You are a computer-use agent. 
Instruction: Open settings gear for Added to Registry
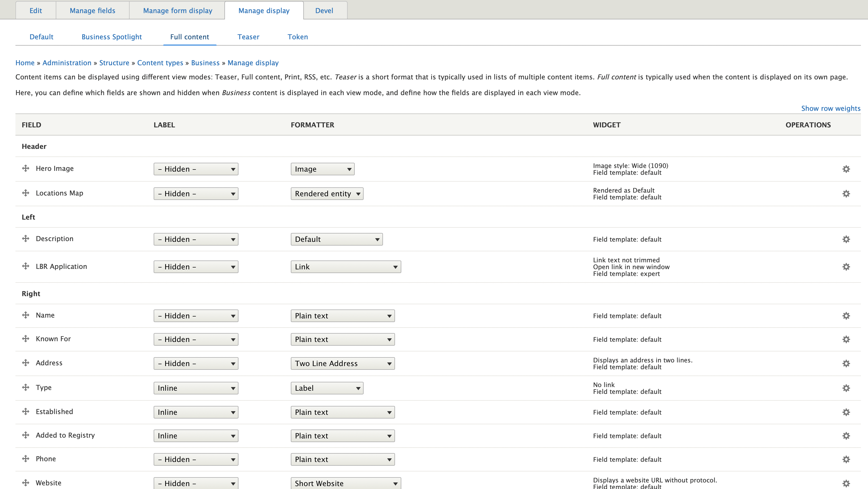pos(846,436)
